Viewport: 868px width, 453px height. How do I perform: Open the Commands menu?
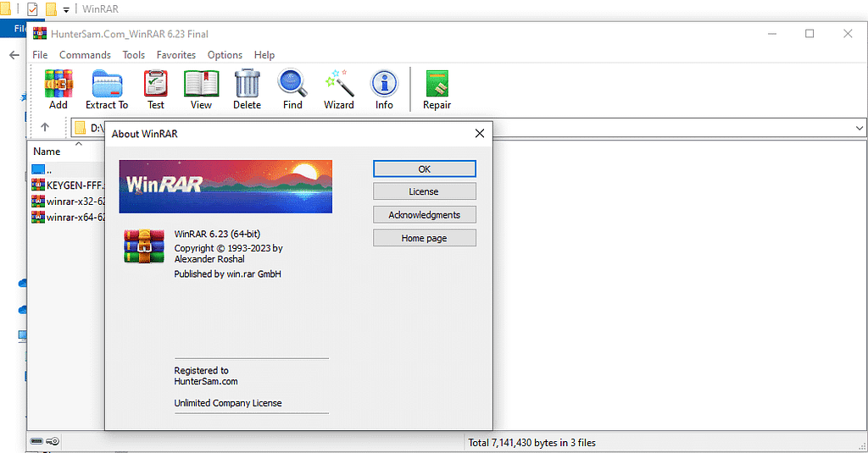(86, 55)
